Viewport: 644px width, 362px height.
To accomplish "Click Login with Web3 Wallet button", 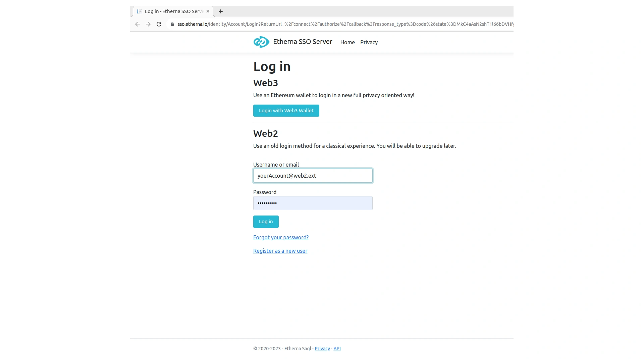I will (286, 111).
